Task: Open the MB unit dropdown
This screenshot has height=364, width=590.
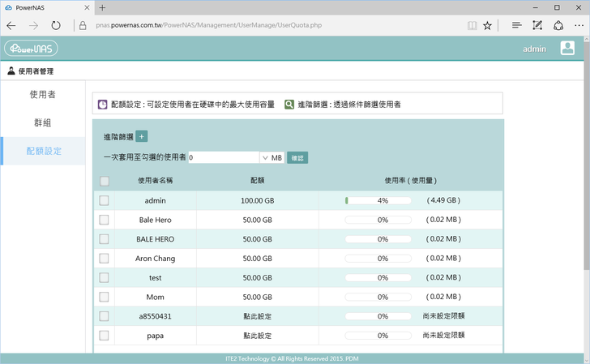Action: (x=265, y=157)
